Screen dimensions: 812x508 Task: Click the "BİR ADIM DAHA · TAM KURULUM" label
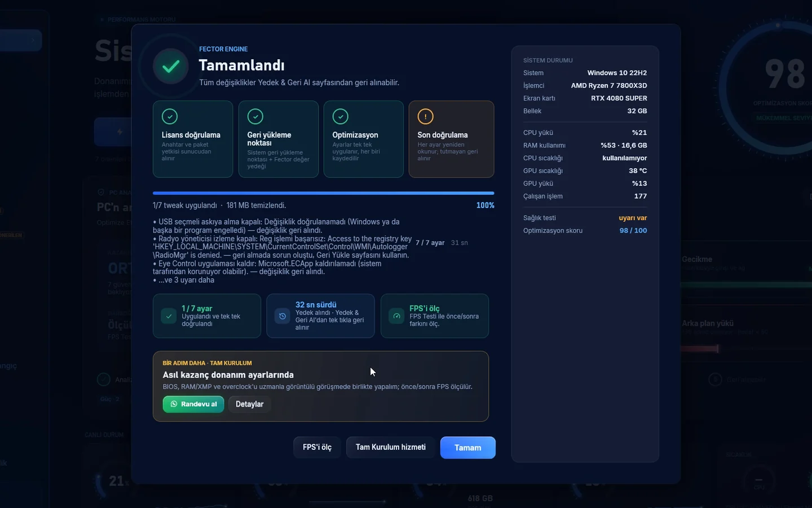coord(208,363)
